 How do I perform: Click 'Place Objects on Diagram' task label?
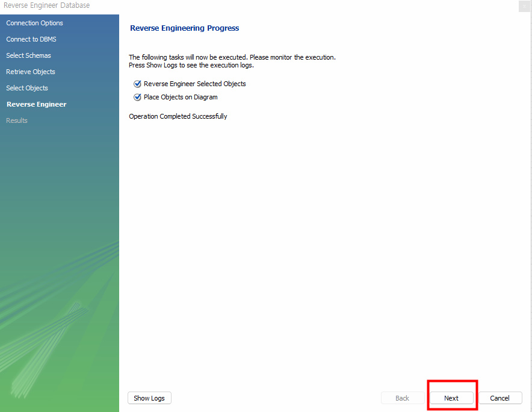click(x=181, y=97)
